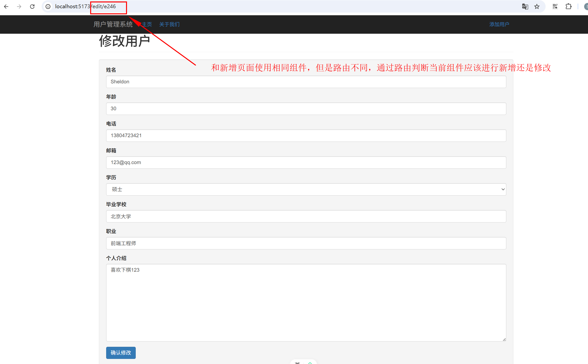Click the 电话 field with 13804723421
Viewport: 588px width, 364px height.
coord(306,135)
